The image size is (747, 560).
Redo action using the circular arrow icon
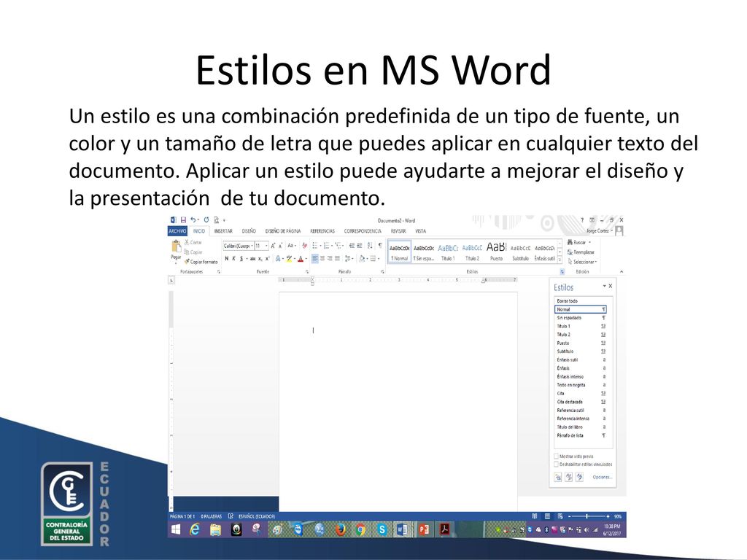coord(206,220)
